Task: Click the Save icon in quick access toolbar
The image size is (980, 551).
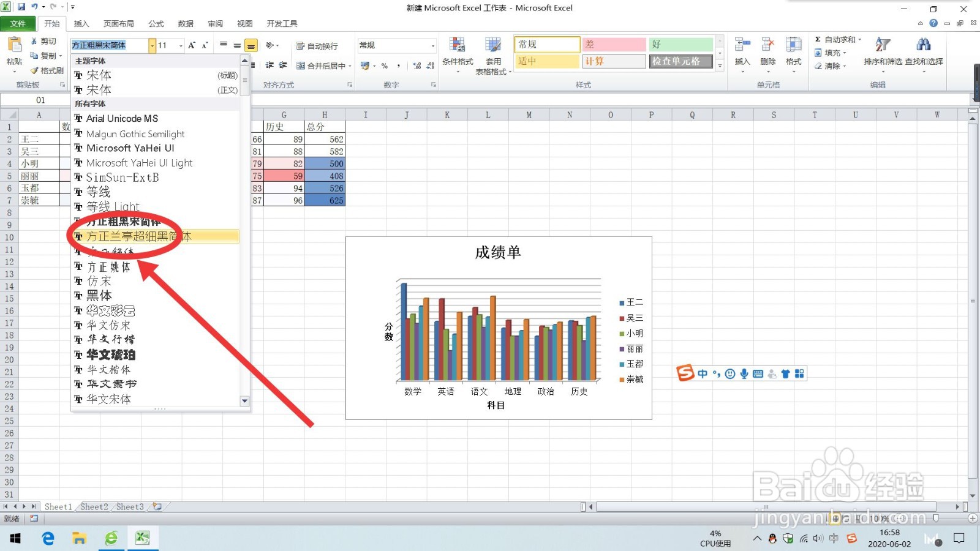Action: click(21, 7)
